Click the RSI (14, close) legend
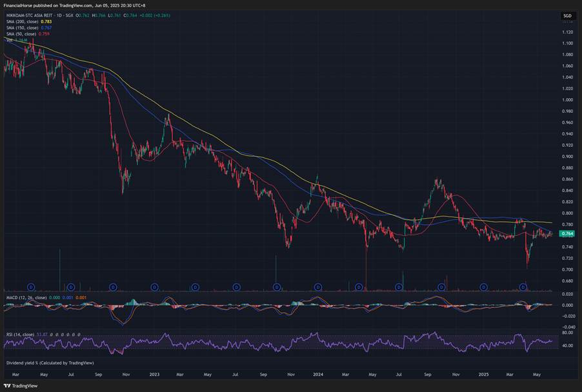This screenshot has width=582, height=392. pyautogui.click(x=21, y=335)
